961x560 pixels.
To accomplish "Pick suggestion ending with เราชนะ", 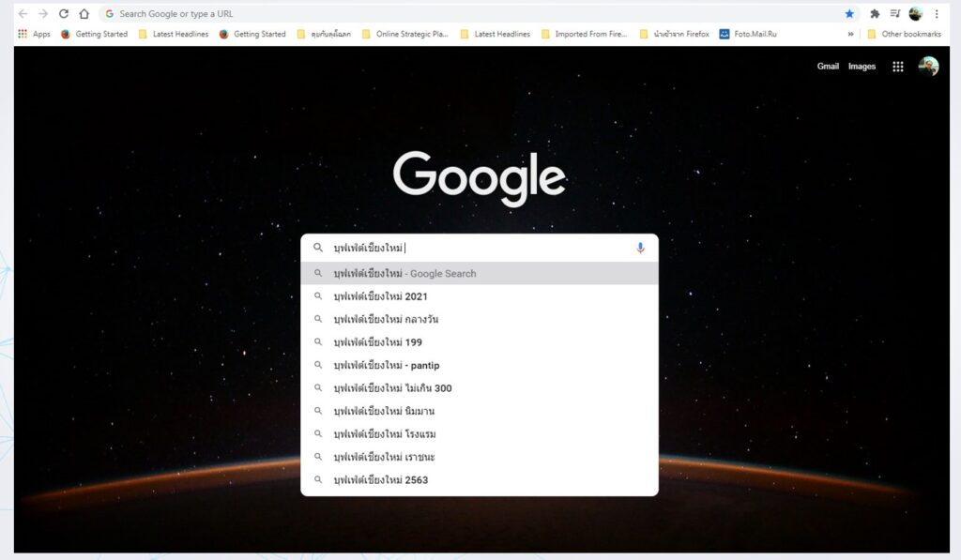I will click(x=480, y=457).
